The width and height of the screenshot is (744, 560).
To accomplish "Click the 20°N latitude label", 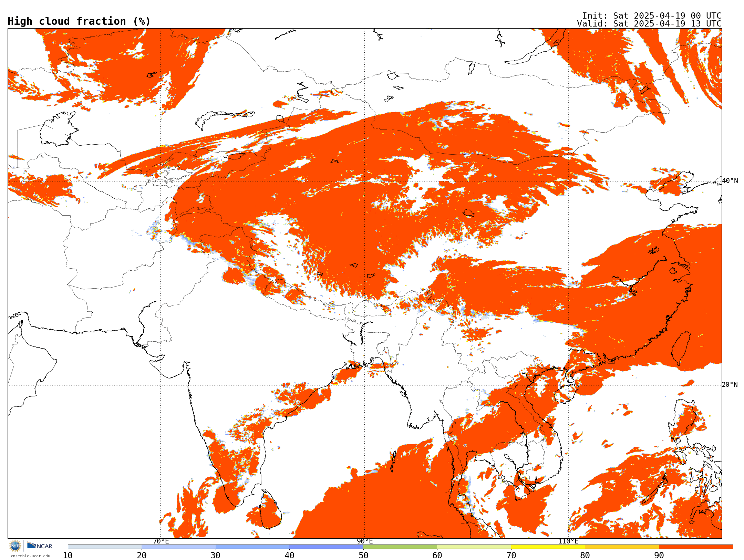I will 730,384.
